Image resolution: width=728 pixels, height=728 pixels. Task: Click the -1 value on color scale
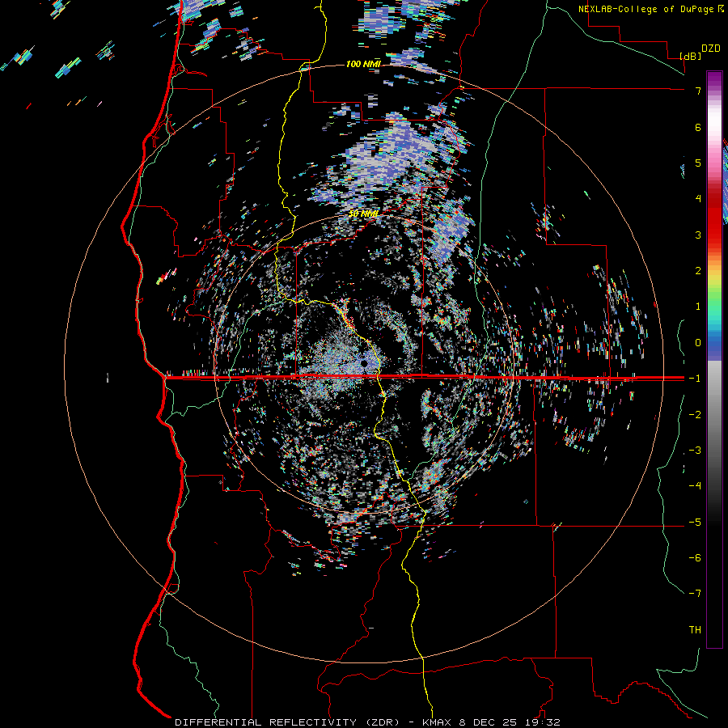(695, 379)
